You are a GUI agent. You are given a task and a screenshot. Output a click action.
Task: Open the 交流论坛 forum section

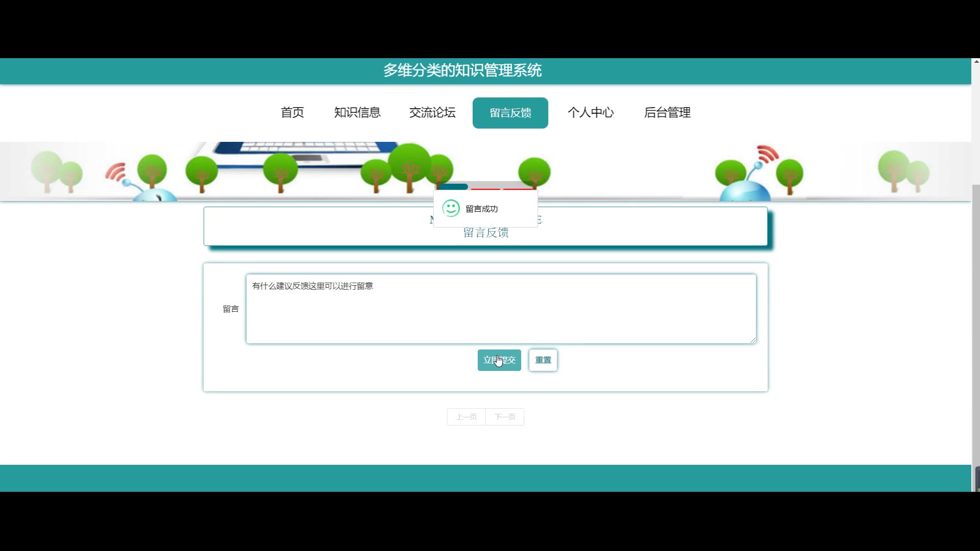(x=432, y=113)
